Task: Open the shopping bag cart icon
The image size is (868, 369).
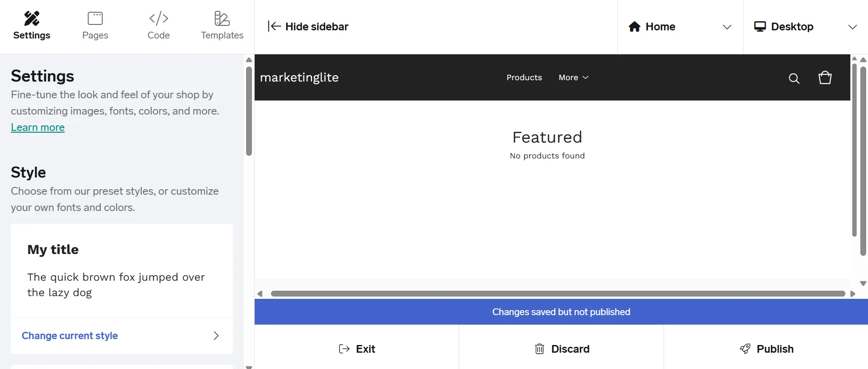Action: pyautogui.click(x=825, y=78)
